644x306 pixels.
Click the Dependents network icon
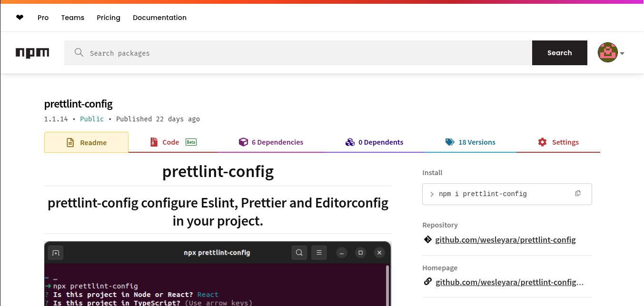click(350, 142)
